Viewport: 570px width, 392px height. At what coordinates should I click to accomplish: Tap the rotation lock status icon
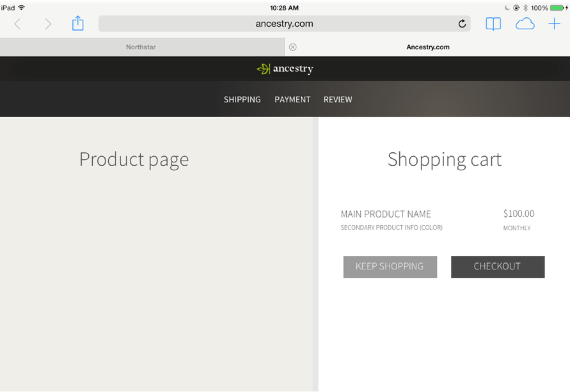coord(516,8)
